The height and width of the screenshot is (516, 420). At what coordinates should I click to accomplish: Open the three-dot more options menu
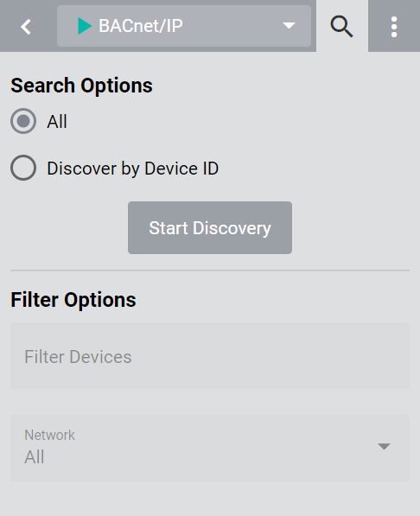[394, 27]
